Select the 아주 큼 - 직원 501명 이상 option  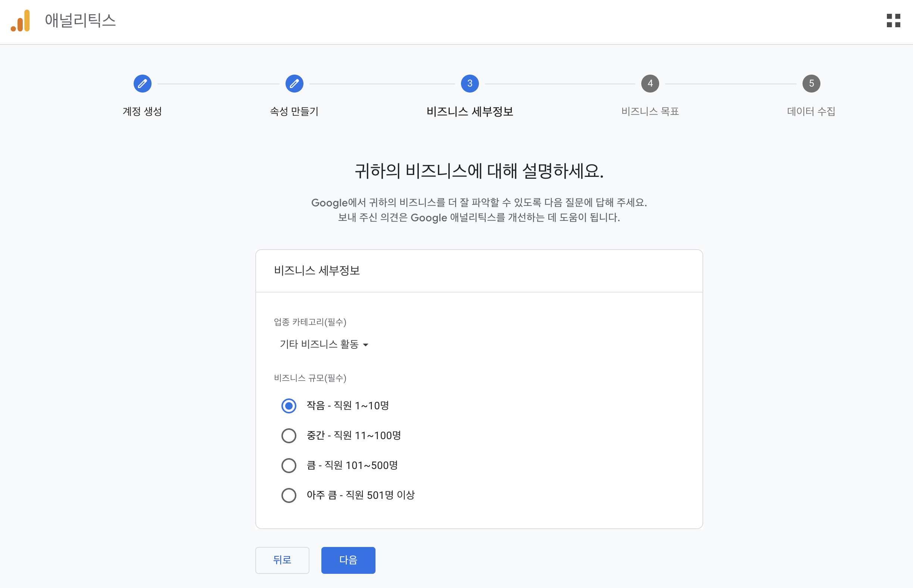point(289,495)
